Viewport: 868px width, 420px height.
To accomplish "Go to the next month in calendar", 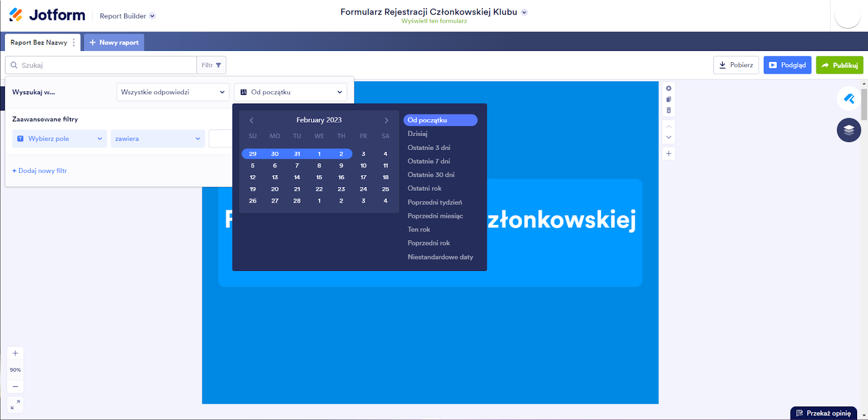I will click(386, 120).
